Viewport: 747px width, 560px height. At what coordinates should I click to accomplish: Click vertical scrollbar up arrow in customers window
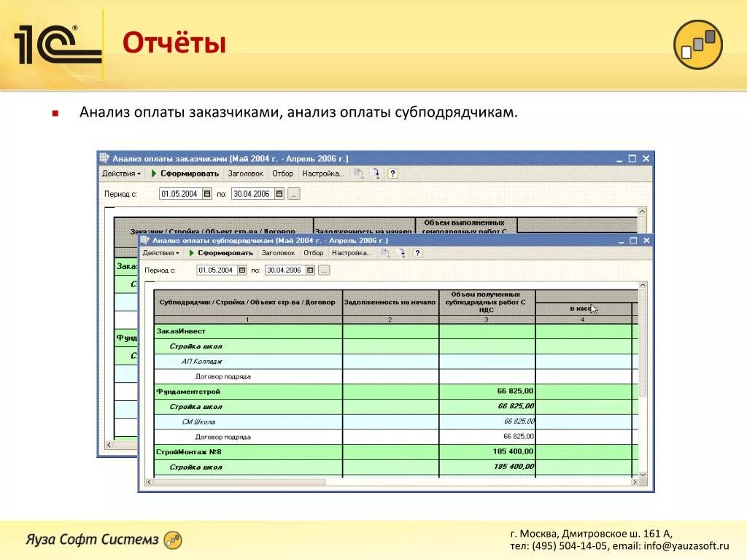642,211
